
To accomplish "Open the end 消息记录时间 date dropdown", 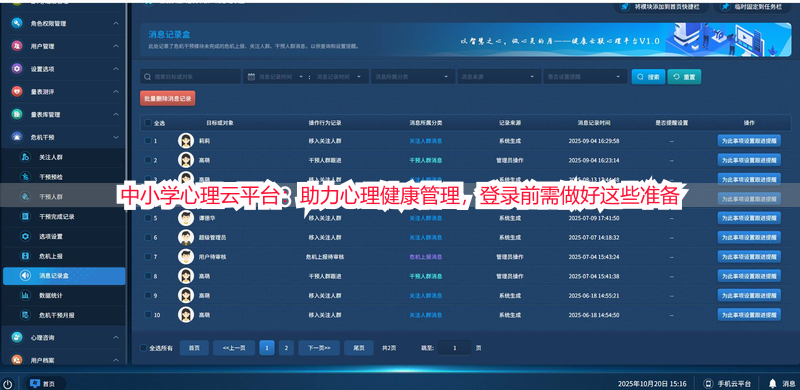I will point(339,77).
